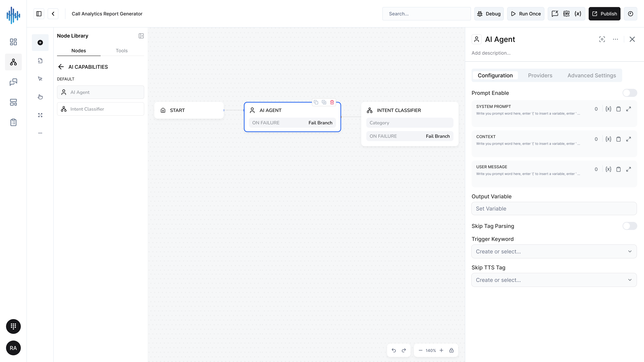This screenshot has height=362, width=644.
Task: Choose AI Agent from Node Library
Action: [x=101, y=92]
